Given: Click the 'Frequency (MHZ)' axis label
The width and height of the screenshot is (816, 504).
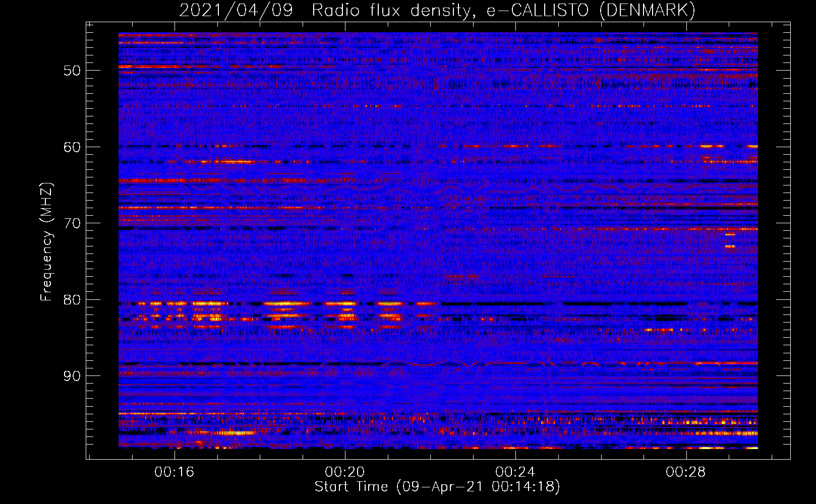Looking at the screenshot, I should (x=46, y=242).
